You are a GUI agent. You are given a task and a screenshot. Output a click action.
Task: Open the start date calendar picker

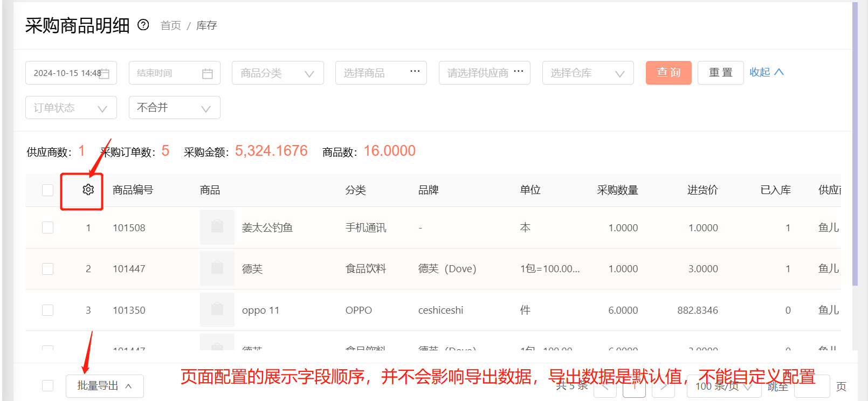[x=105, y=73]
